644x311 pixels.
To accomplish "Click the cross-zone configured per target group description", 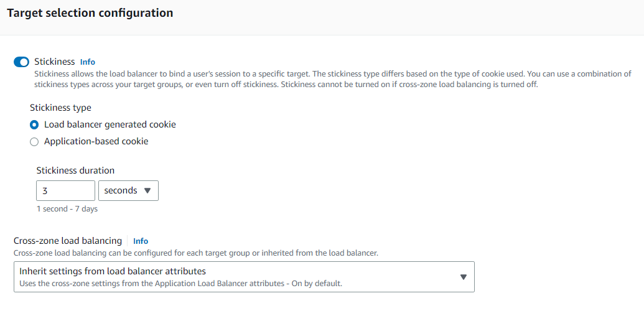I will 196,253.
